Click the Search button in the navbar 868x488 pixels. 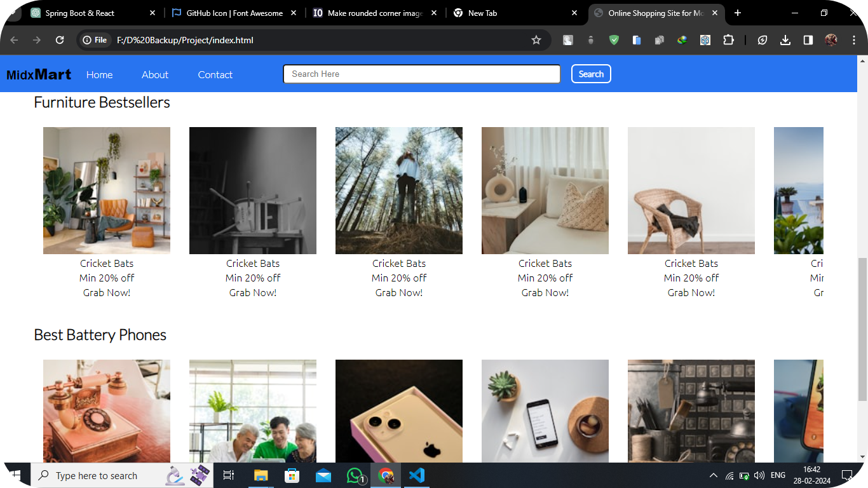[591, 74]
